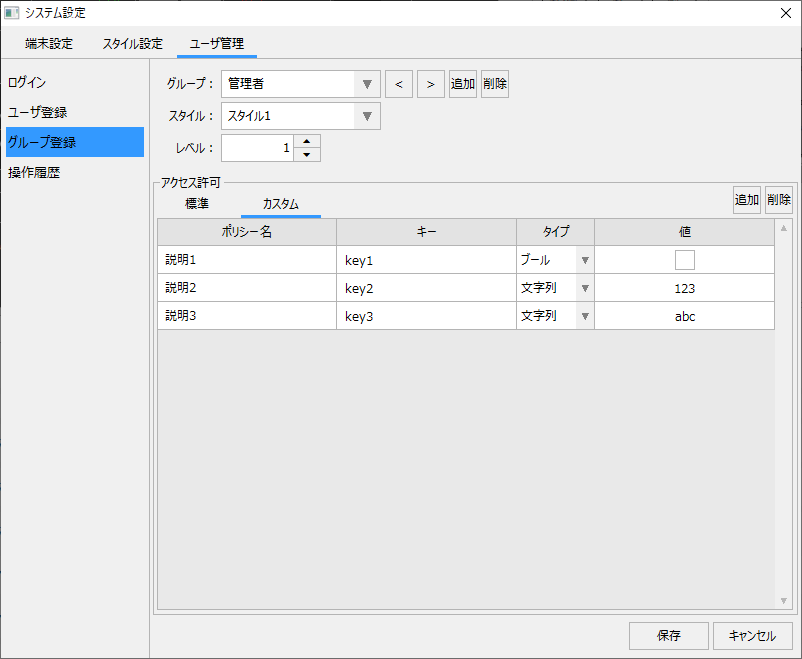Decrease level with spinner down arrow

coord(307,155)
